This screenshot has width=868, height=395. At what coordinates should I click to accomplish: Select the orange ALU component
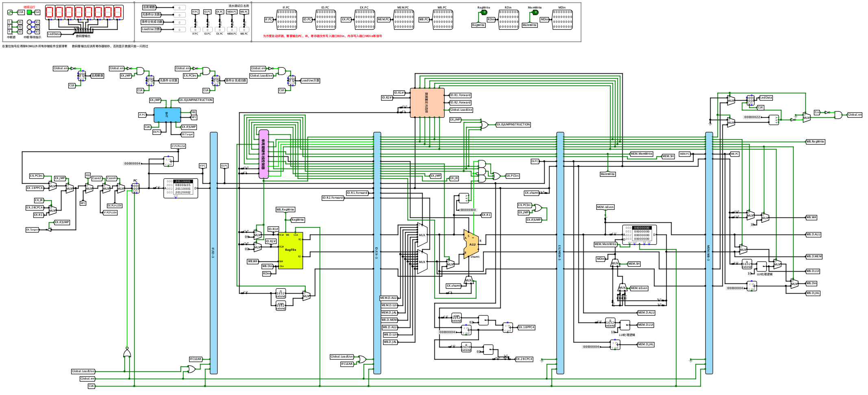pos(471,244)
